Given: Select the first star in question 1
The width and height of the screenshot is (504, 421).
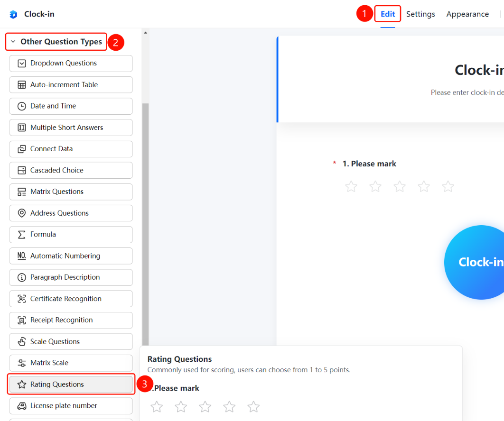Looking at the screenshot, I should coord(351,186).
